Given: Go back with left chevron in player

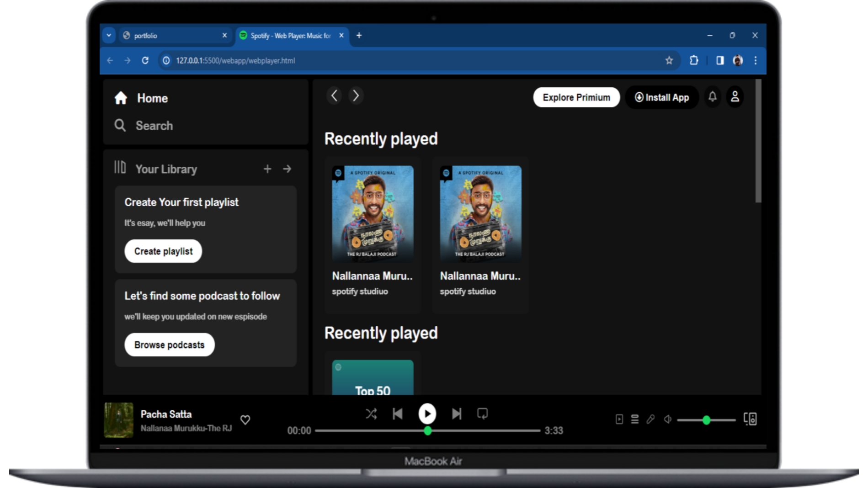Looking at the screenshot, I should pyautogui.click(x=335, y=96).
